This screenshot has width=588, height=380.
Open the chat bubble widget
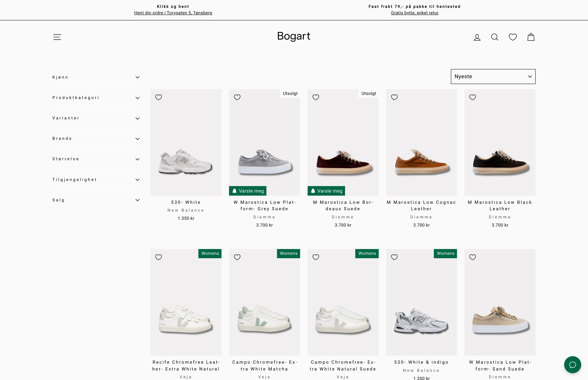(x=573, y=365)
